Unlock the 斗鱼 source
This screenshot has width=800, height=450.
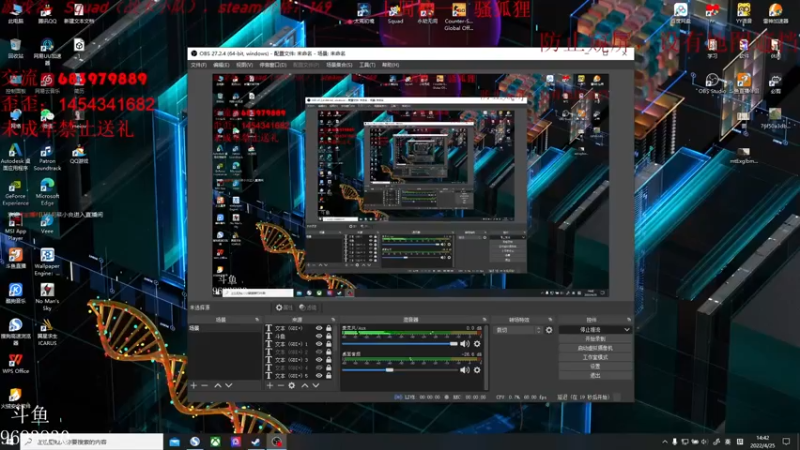[x=329, y=336]
